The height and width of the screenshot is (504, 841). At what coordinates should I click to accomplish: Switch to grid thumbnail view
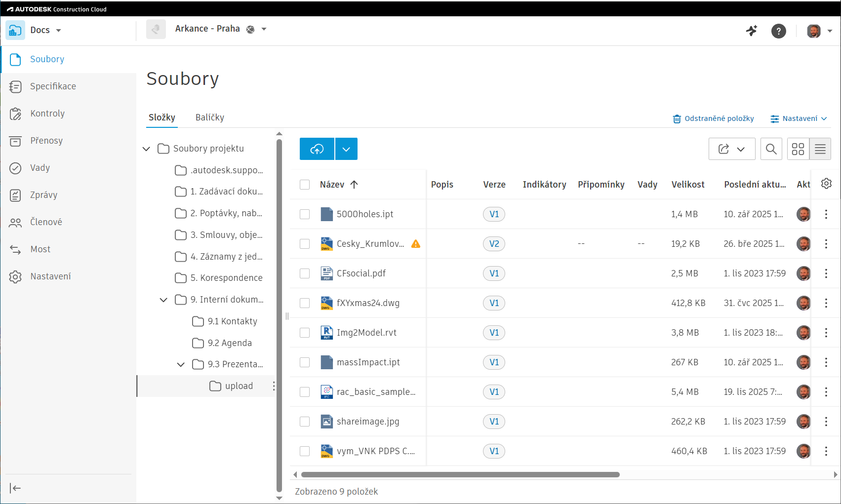[x=798, y=149]
